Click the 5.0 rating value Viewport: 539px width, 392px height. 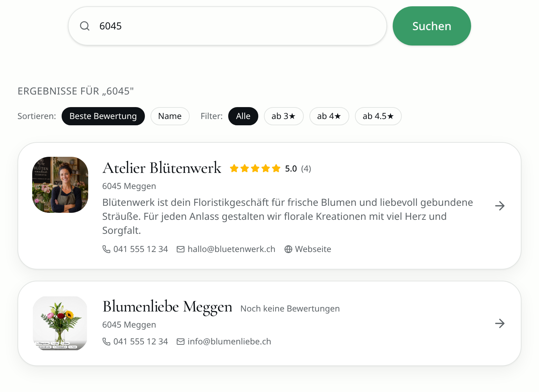click(x=291, y=169)
